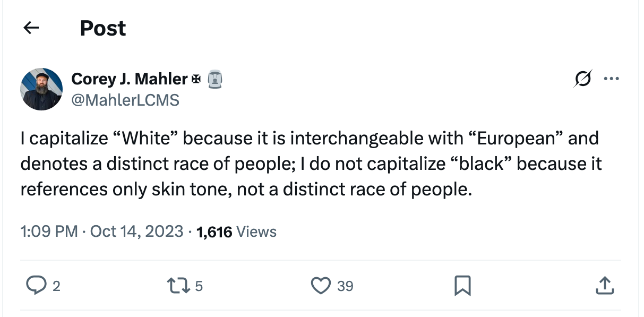Open the author's profile picture
Image resolution: width=644 pixels, height=317 pixels.
41,89
